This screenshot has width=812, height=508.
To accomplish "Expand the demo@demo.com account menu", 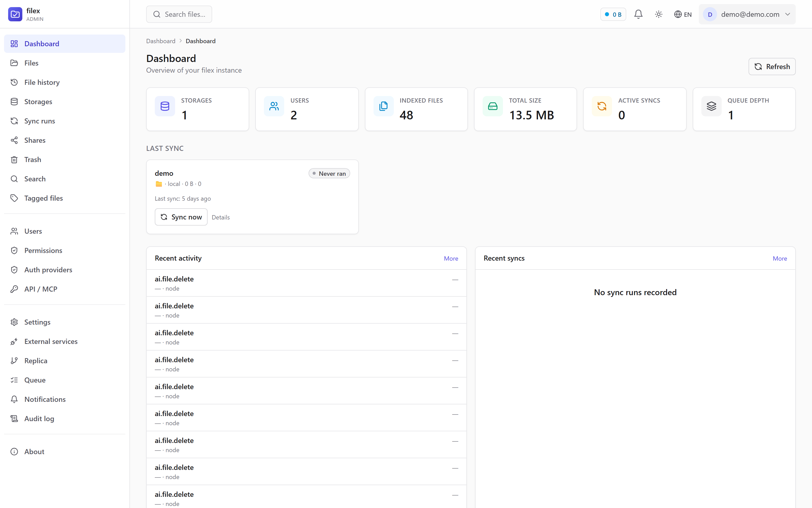I will 747,14.
